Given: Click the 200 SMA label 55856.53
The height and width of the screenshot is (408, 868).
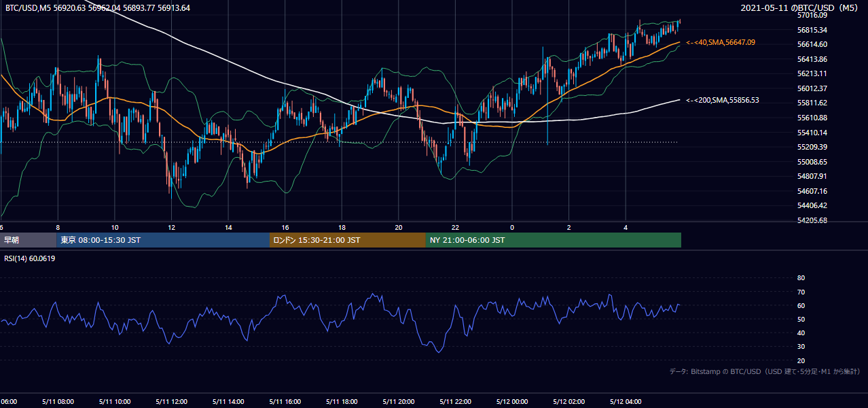Looking at the screenshot, I should pyautogui.click(x=723, y=100).
